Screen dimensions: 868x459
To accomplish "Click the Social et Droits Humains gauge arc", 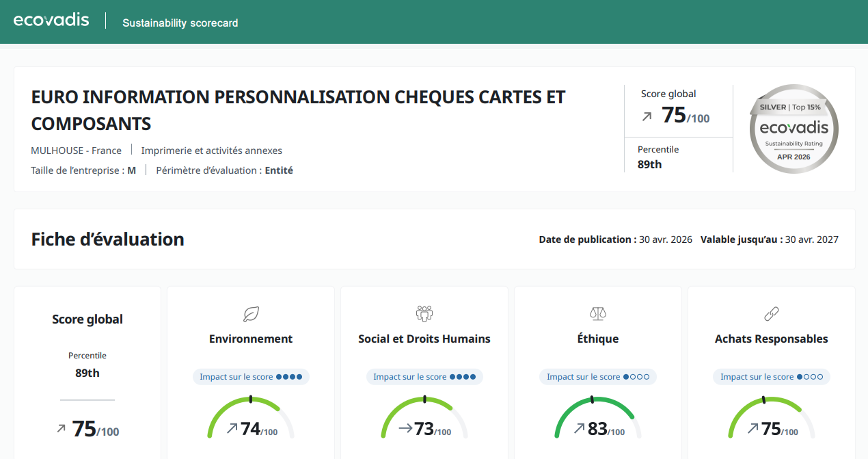I will coord(424,417).
